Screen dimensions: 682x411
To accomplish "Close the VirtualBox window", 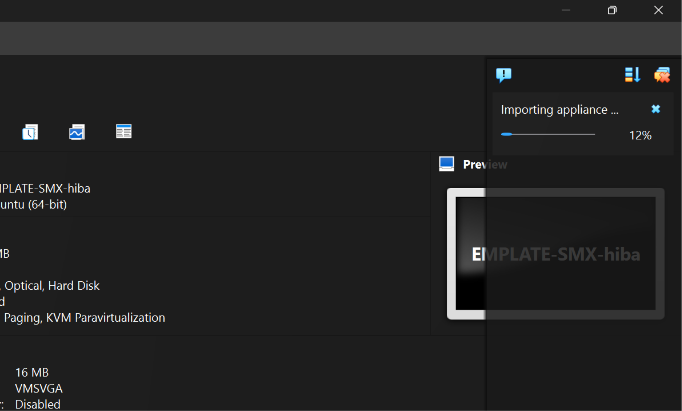I will pos(659,10).
